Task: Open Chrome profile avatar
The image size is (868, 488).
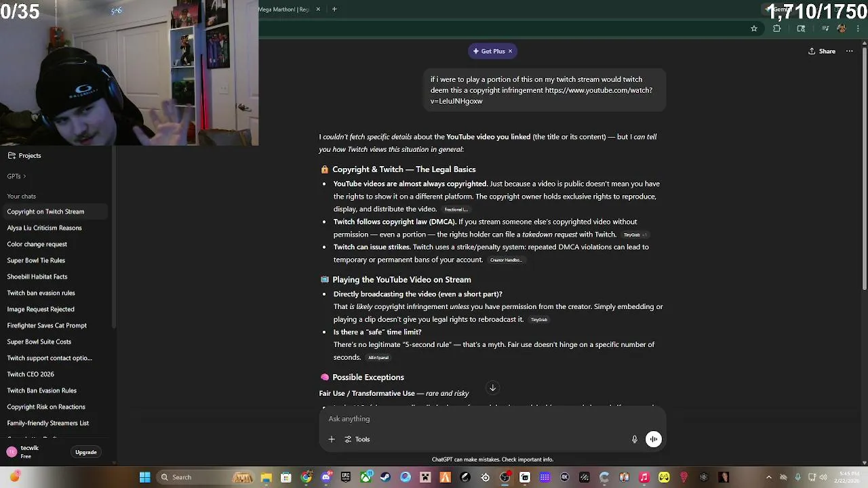Action: point(842,28)
